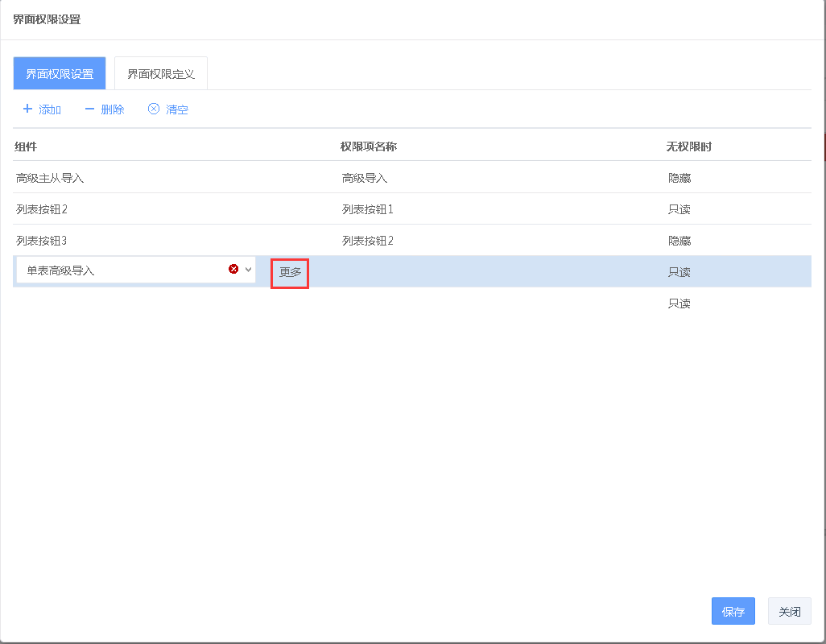The image size is (826, 644).
Task: Clear the 单表高级导入 selection with red x
Action: coord(233,270)
